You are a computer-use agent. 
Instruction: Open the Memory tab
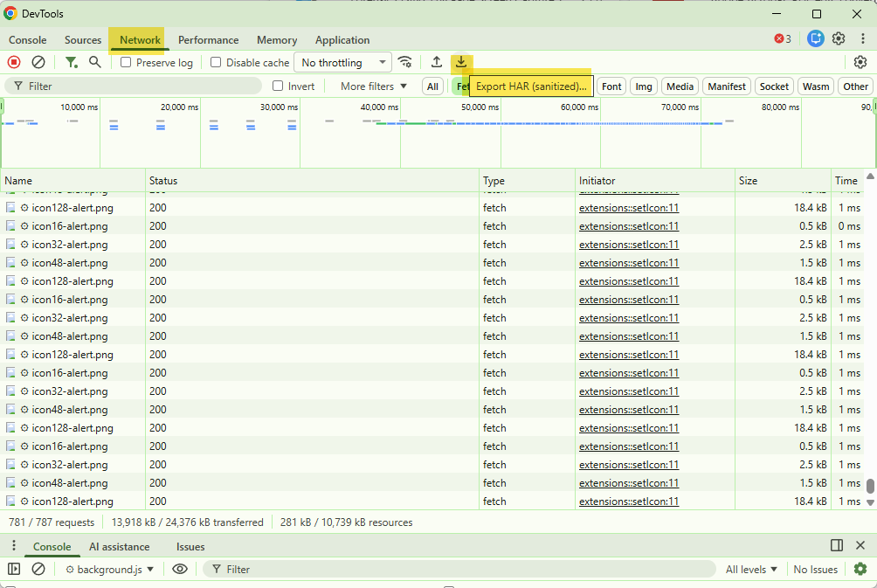point(277,39)
